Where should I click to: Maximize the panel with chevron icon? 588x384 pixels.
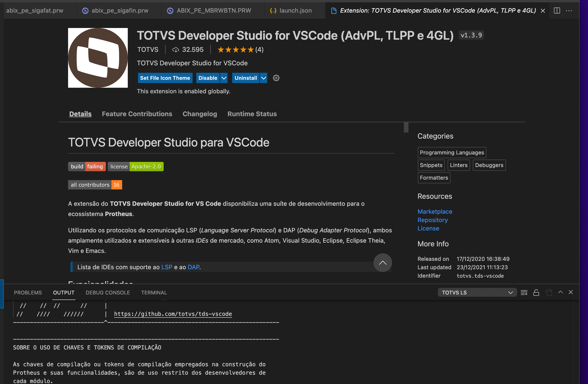coord(560,292)
